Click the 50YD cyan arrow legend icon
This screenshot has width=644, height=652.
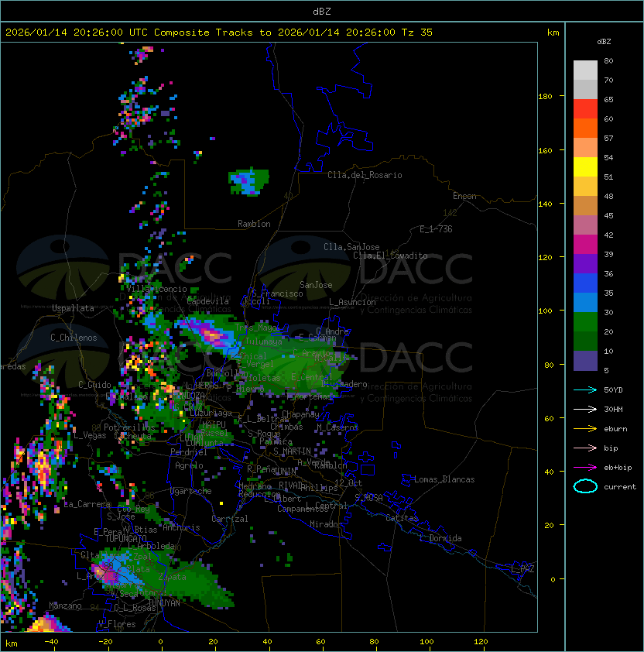[x=585, y=390]
